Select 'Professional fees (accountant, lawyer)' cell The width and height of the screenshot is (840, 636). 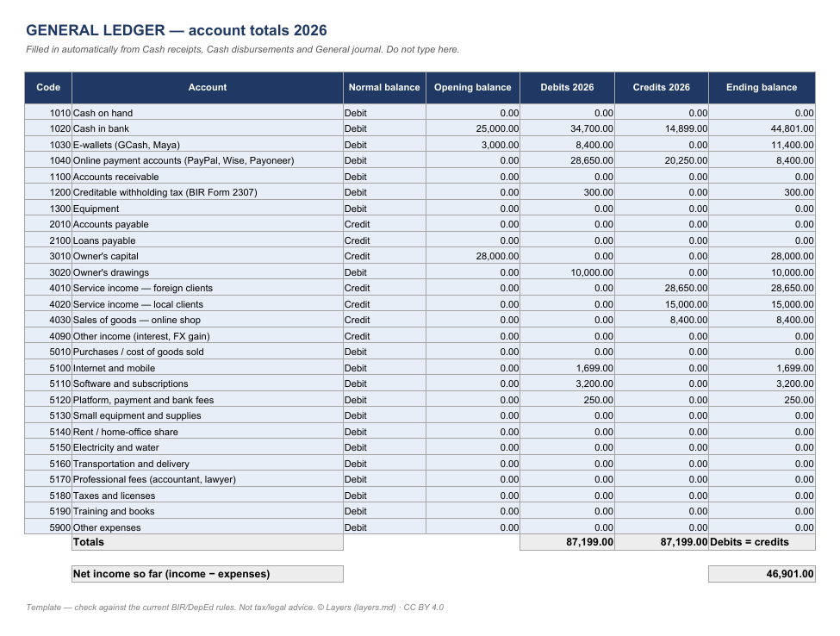pyautogui.click(x=208, y=479)
